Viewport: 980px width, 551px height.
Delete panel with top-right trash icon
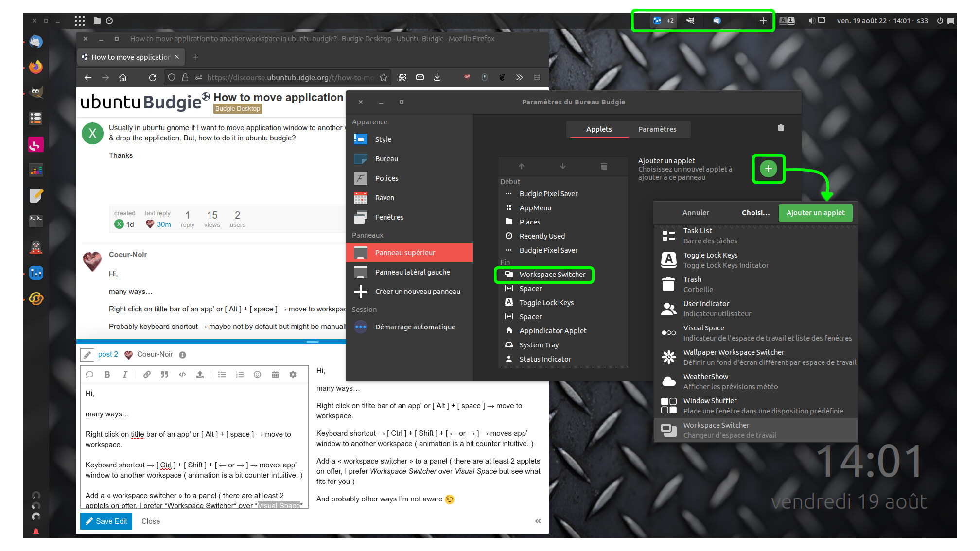coord(781,128)
